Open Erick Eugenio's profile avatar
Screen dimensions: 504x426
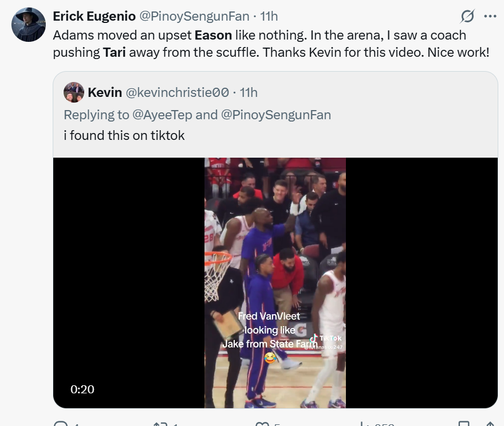tap(29, 24)
